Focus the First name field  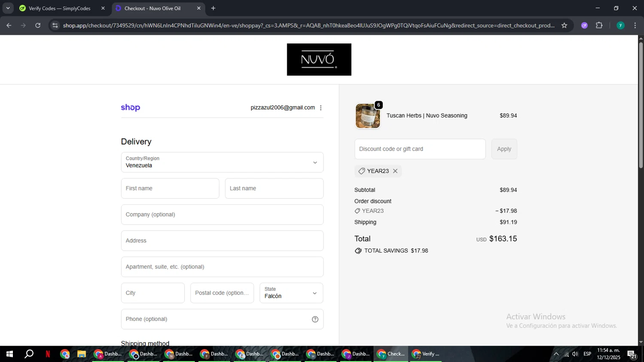pos(170,188)
